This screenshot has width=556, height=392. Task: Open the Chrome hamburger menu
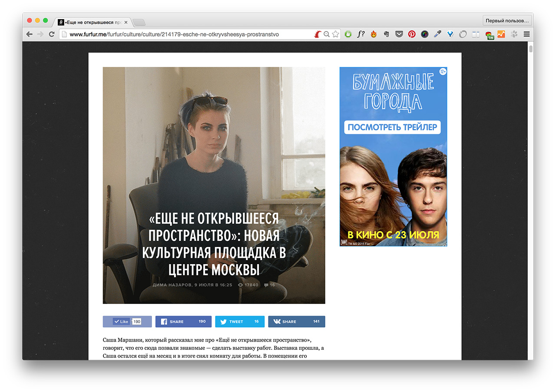526,34
